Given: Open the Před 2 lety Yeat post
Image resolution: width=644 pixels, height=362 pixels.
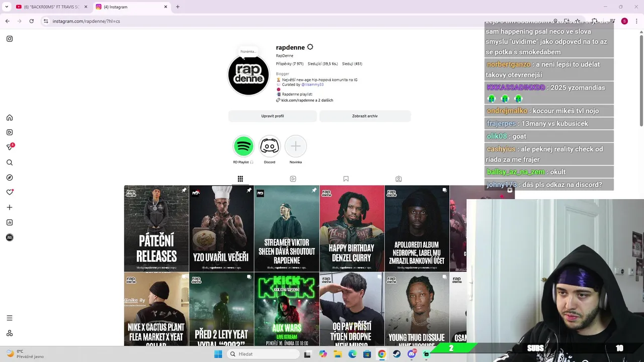Looking at the screenshot, I should [221, 309].
